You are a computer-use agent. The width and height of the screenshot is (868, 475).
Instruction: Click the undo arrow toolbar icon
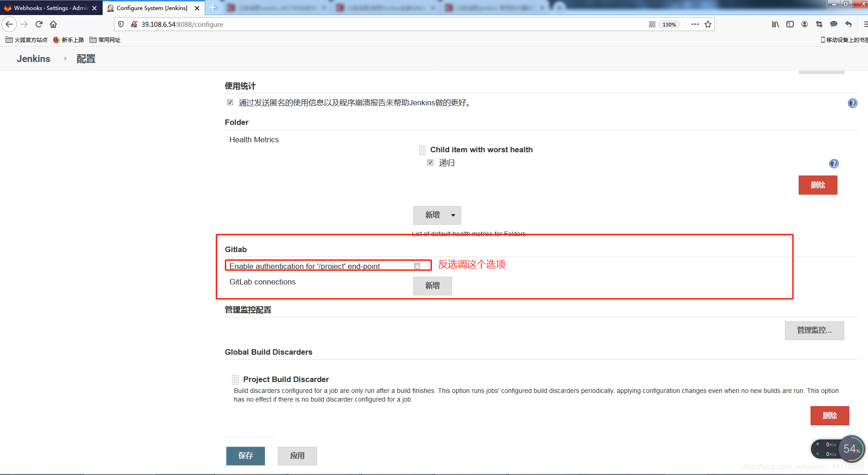pos(848,24)
